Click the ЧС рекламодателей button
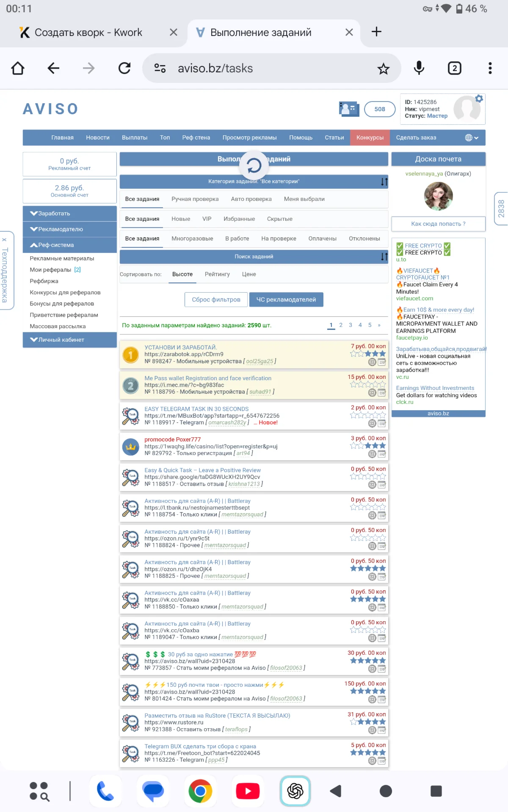Screen dimensions: 508x812 (x=286, y=299)
